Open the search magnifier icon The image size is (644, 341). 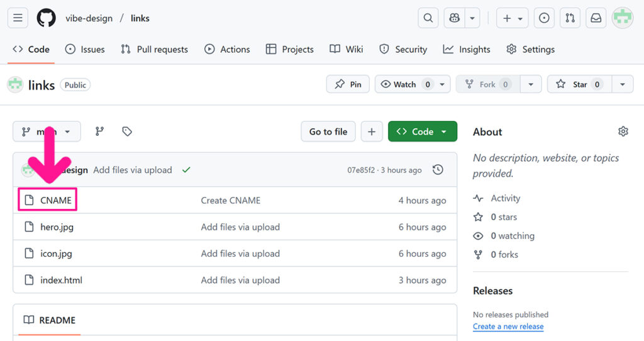428,18
